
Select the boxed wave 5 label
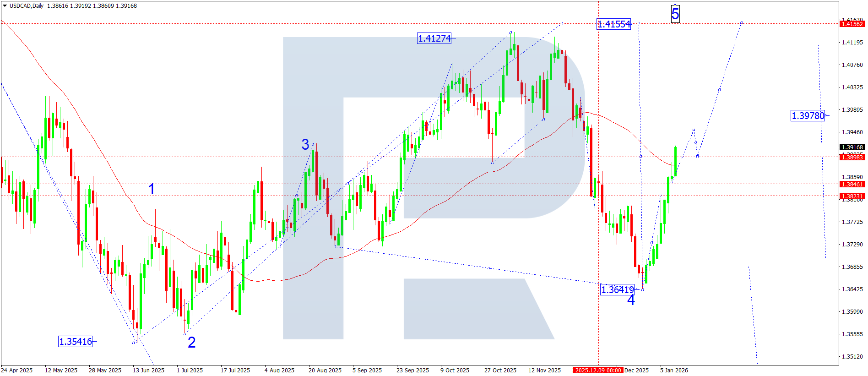[x=675, y=14]
